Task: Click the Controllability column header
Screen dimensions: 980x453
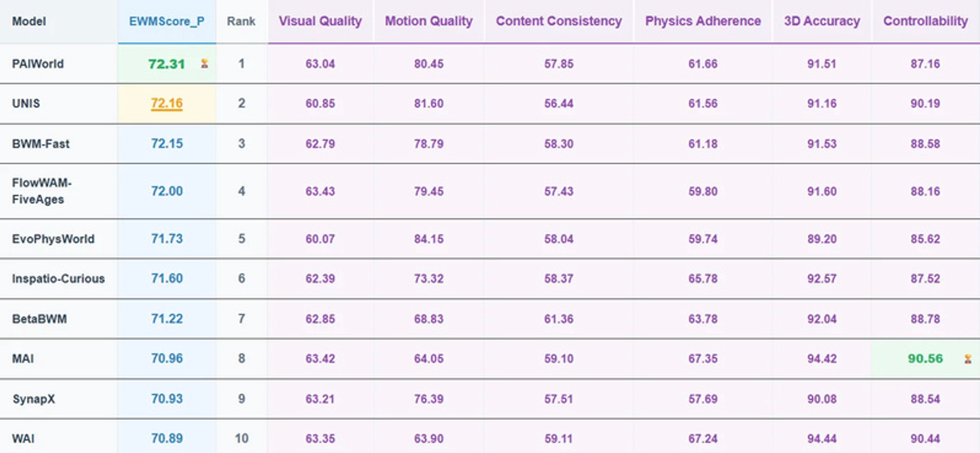Action: pos(925,21)
